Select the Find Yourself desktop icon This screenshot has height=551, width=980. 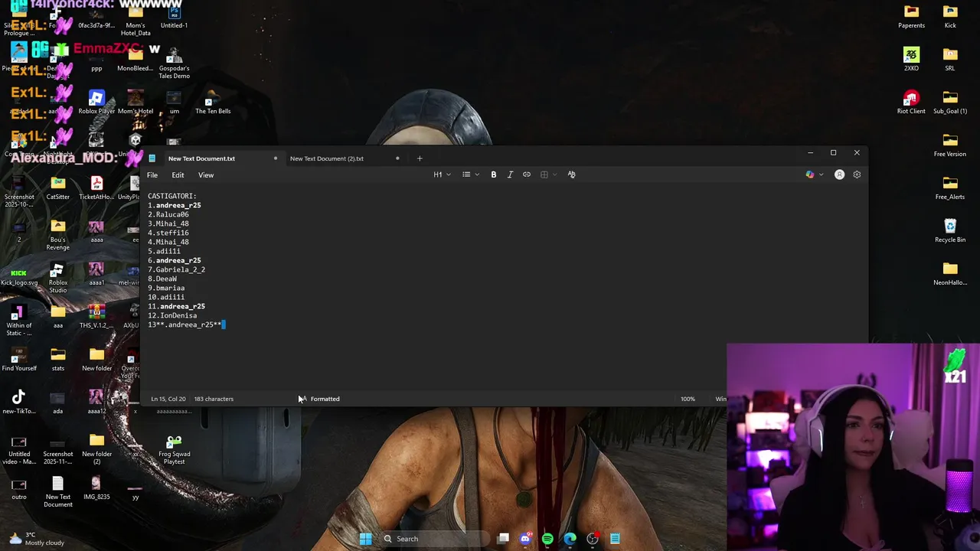(19, 359)
